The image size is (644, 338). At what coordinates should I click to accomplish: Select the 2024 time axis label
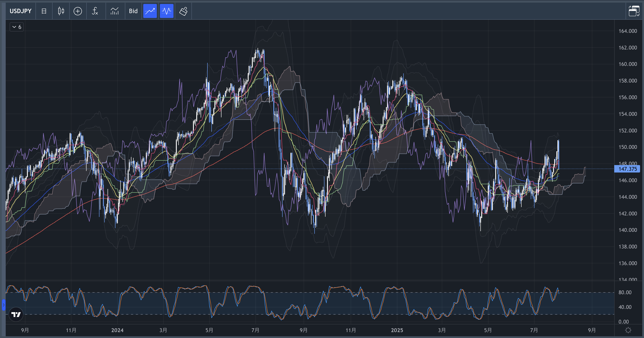(x=117, y=330)
